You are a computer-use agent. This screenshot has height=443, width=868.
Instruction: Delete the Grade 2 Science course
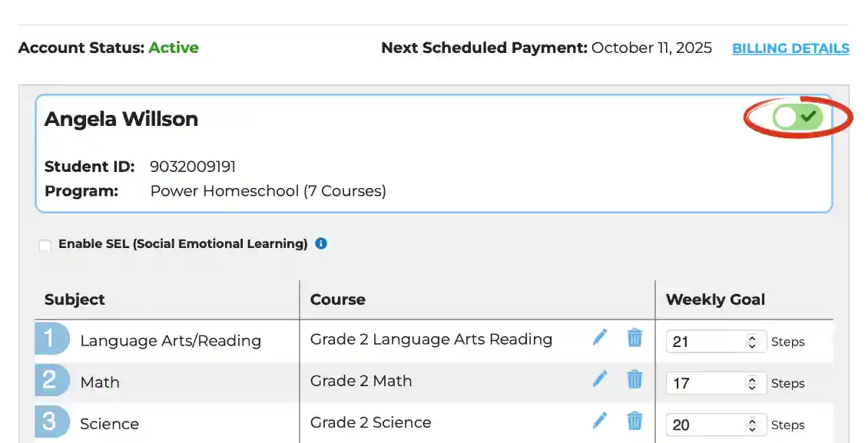point(634,421)
